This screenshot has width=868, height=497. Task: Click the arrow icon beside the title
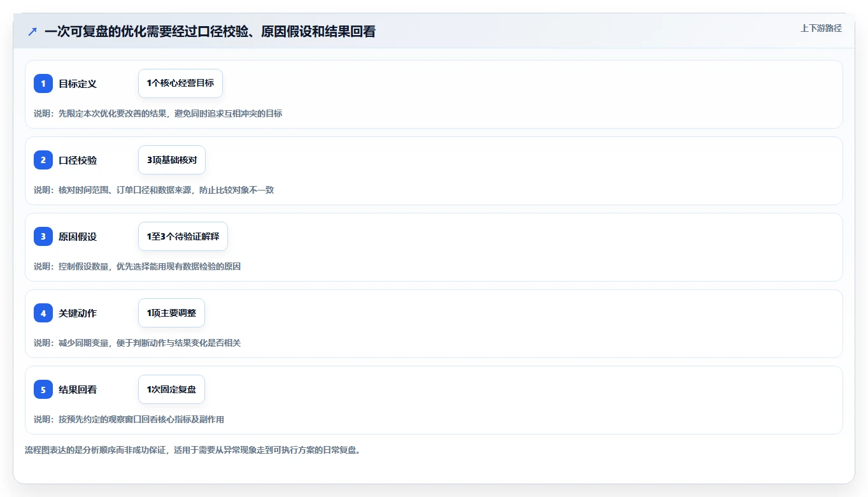click(32, 31)
